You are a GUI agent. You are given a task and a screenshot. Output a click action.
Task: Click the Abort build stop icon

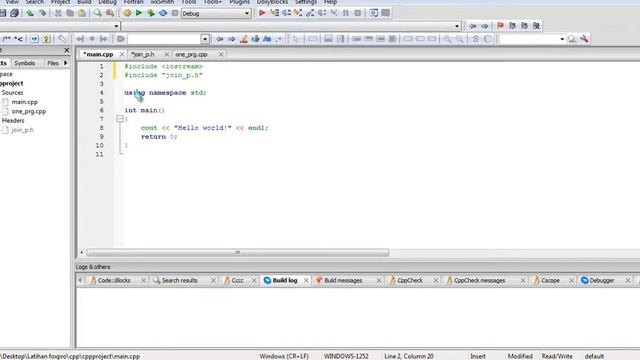click(x=175, y=13)
